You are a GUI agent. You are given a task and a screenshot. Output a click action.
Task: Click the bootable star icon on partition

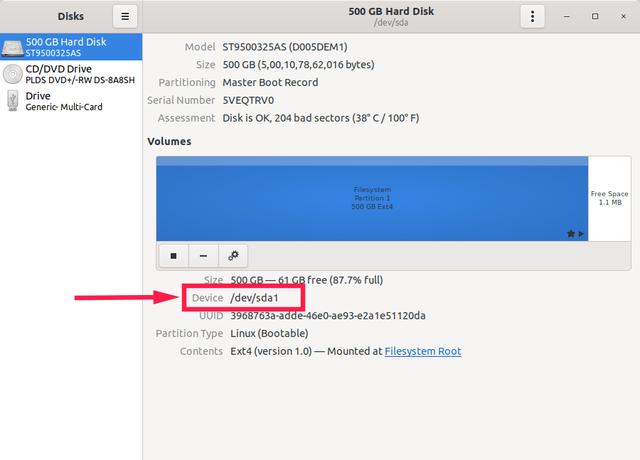pyautogui.click(x=571, y=233)
